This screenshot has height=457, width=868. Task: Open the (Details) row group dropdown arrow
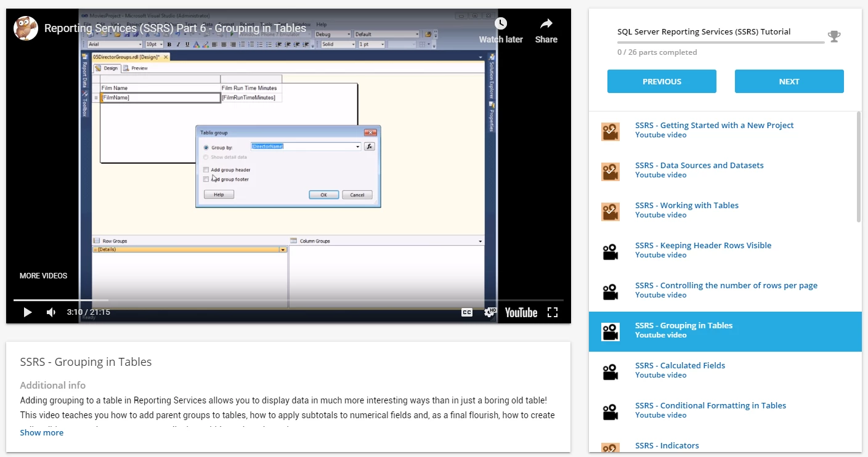283,249
